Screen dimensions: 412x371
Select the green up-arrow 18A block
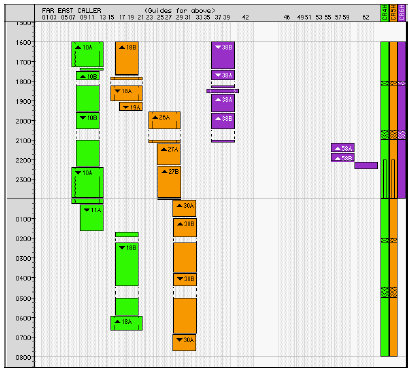click(x=127, y=323)
